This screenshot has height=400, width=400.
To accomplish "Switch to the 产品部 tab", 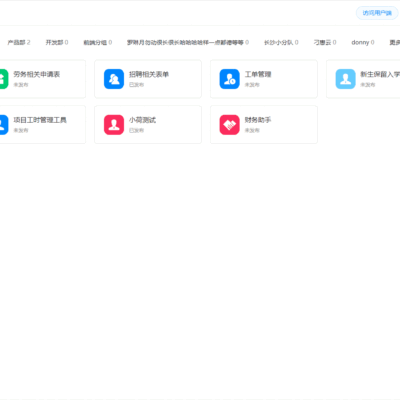I will (19, 42).
